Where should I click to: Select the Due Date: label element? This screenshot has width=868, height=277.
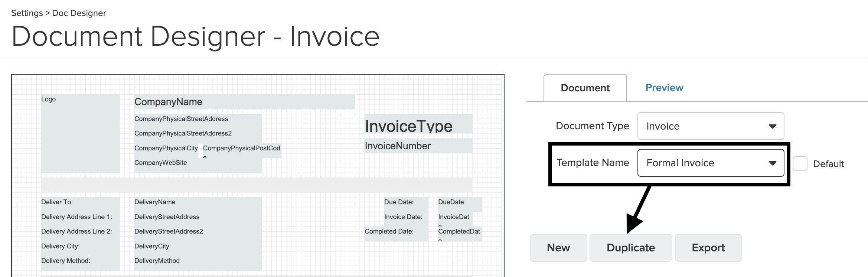point(399,202)
